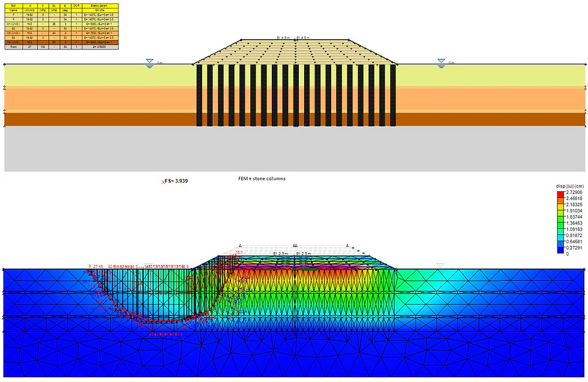588x382 pixels.
Task: Click the 'E= 479000' cell in the Rock row
Action: point(100,47)
